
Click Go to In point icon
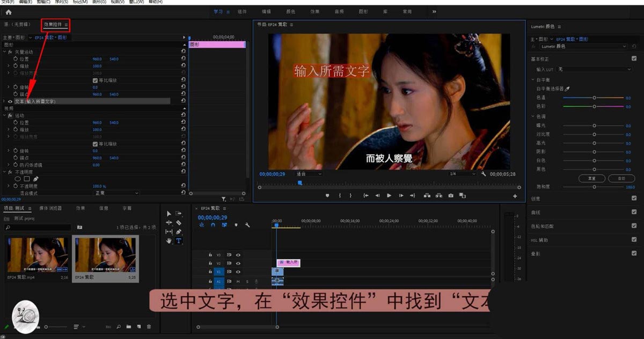point(365,196)
